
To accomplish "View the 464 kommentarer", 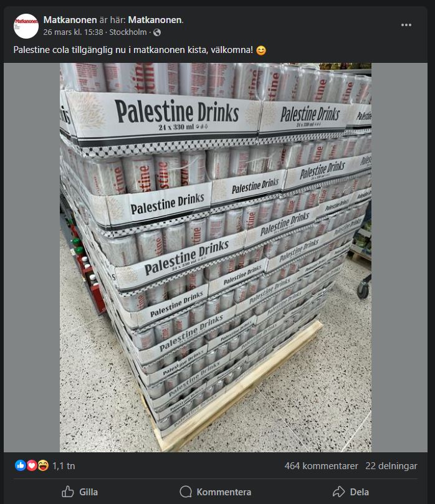I will pos(321,466).
